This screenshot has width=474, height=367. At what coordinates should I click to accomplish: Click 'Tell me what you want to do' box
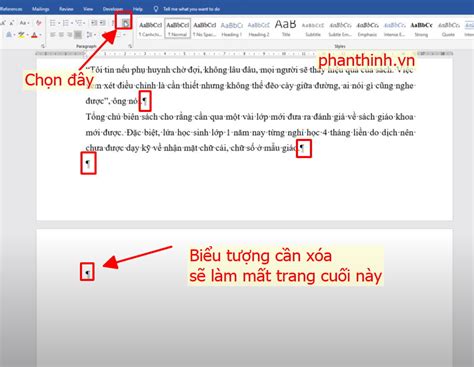coord(191,9)
